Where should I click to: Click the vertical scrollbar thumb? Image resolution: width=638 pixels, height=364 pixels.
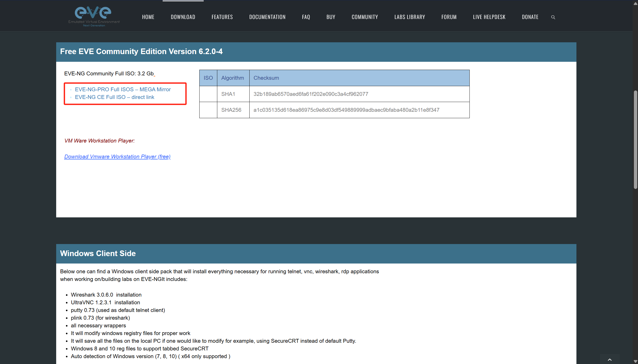635,140
